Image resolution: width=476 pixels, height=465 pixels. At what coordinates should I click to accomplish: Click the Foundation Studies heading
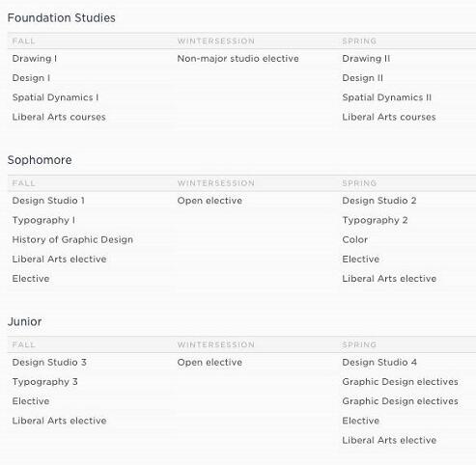point(61,17)
